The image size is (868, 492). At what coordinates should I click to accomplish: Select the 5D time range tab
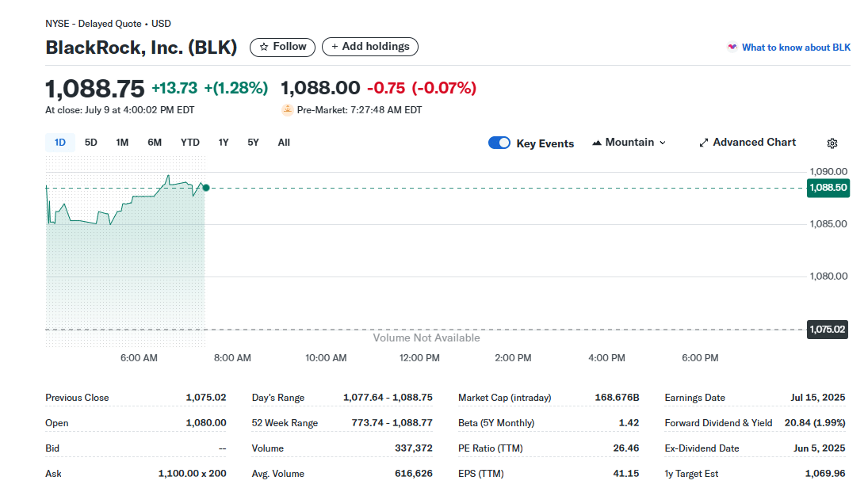(x=91, y=143)
